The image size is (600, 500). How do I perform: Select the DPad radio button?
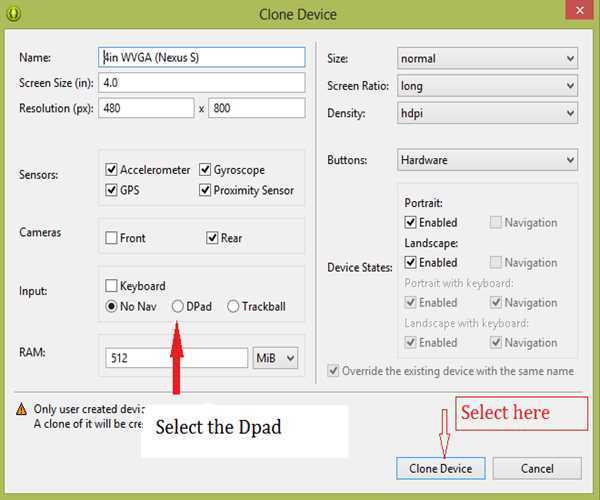coord(178,306)
